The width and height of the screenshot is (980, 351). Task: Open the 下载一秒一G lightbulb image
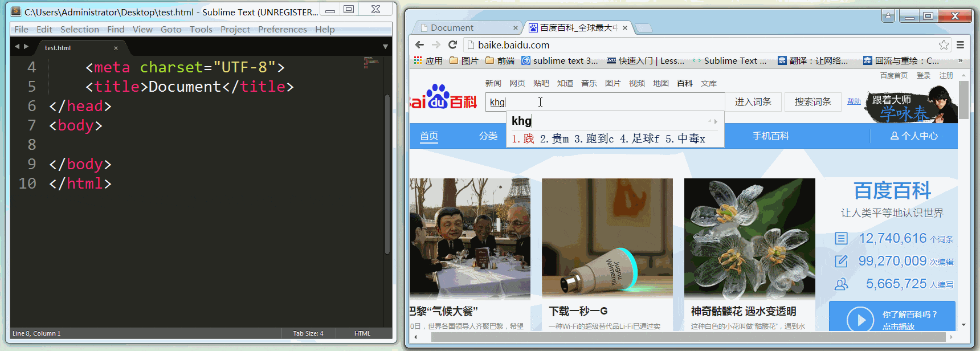pos(607,239)
